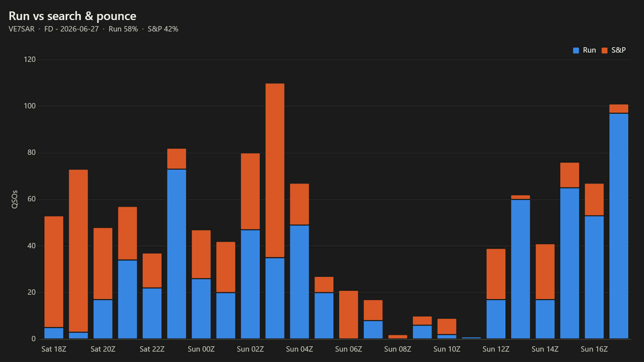Click the Sat 22Z axis label

point(152,349)
